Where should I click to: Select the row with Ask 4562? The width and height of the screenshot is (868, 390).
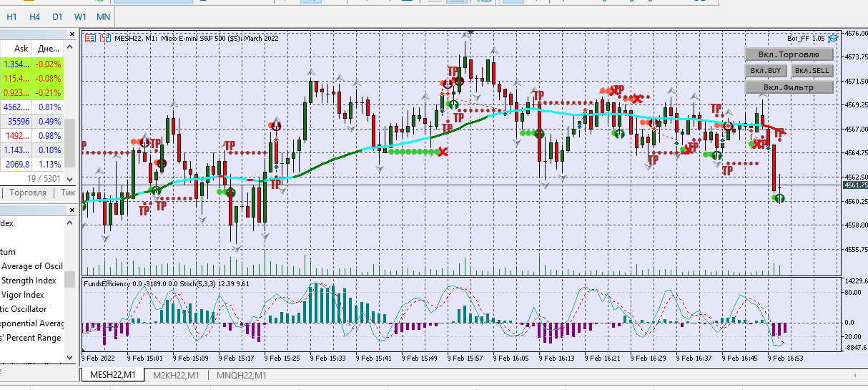tap(32, 107)
